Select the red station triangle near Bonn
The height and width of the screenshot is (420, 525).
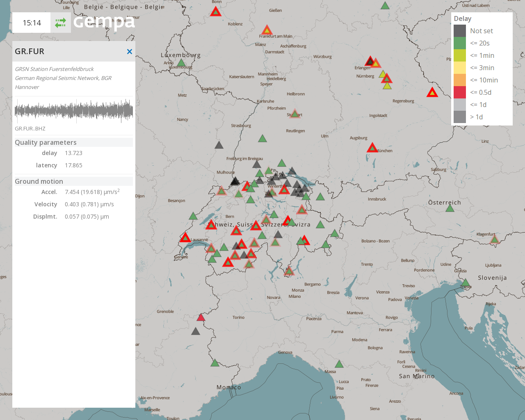pyautogui.click(x=216, y=11)
